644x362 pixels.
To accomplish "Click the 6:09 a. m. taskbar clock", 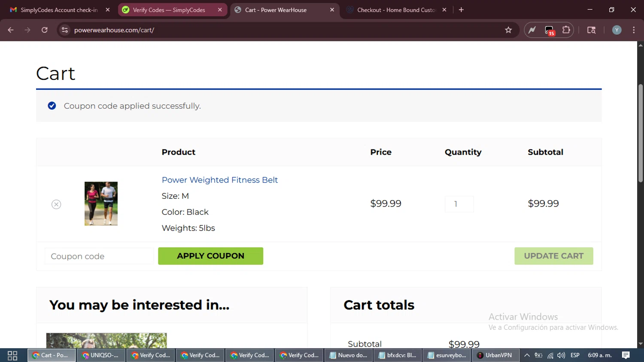I will 600,356.
